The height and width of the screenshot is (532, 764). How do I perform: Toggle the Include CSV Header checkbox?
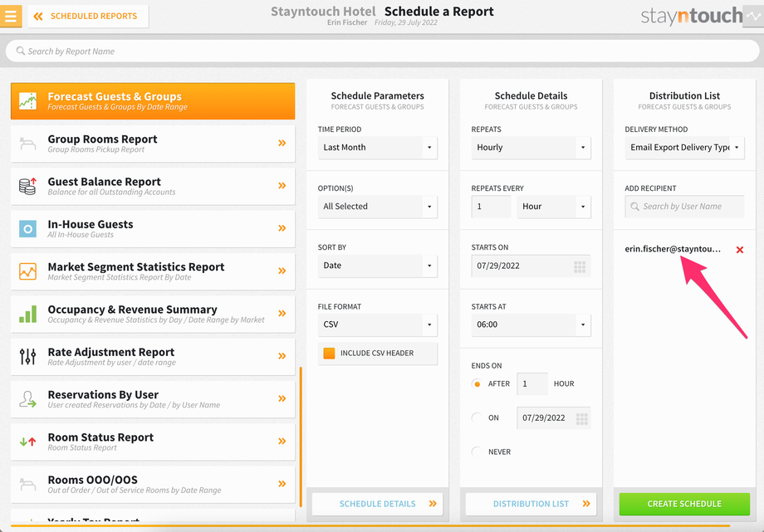[330, 354]
